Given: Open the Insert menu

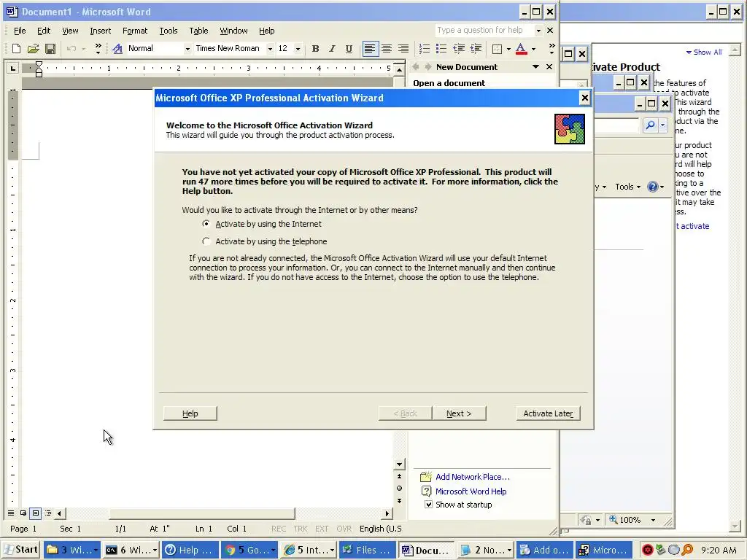Looking at the screenshot, I should pos(100,31).
